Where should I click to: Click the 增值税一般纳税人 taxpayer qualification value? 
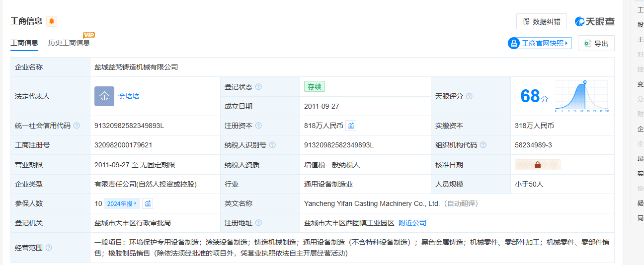coord(332,165)
